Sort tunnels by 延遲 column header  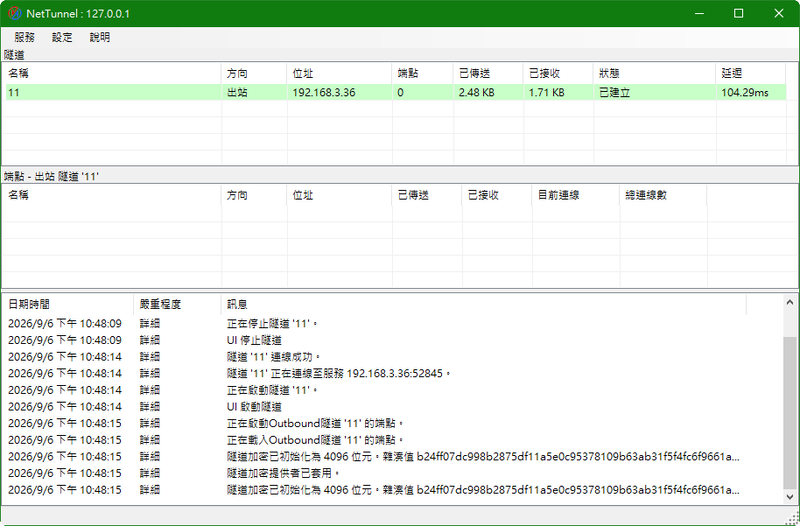click(751, 73)
